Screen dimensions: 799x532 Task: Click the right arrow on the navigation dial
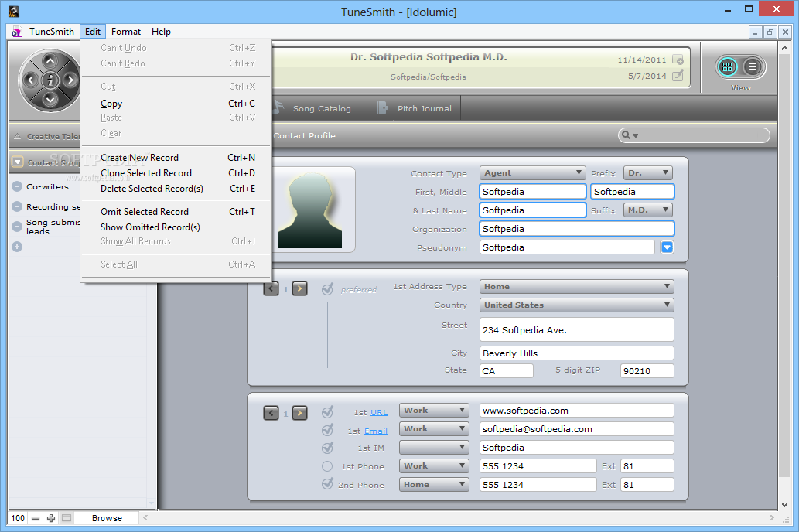[70, 80]
